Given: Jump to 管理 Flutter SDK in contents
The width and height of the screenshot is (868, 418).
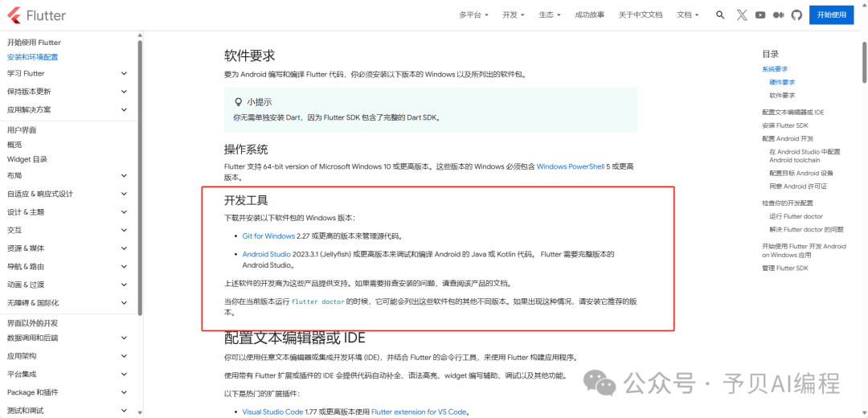Looking at the screenshot, I should point(785,268).
